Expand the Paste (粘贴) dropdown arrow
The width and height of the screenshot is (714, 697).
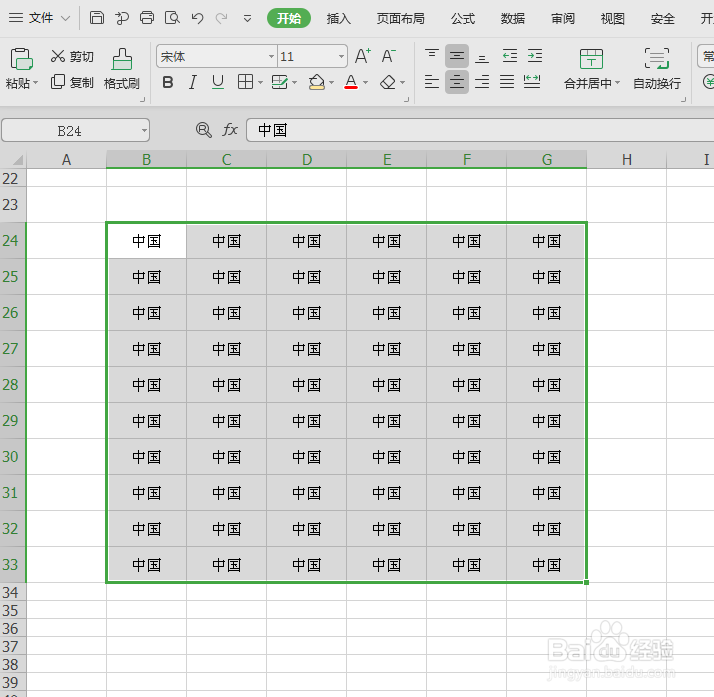click(36, 83)
